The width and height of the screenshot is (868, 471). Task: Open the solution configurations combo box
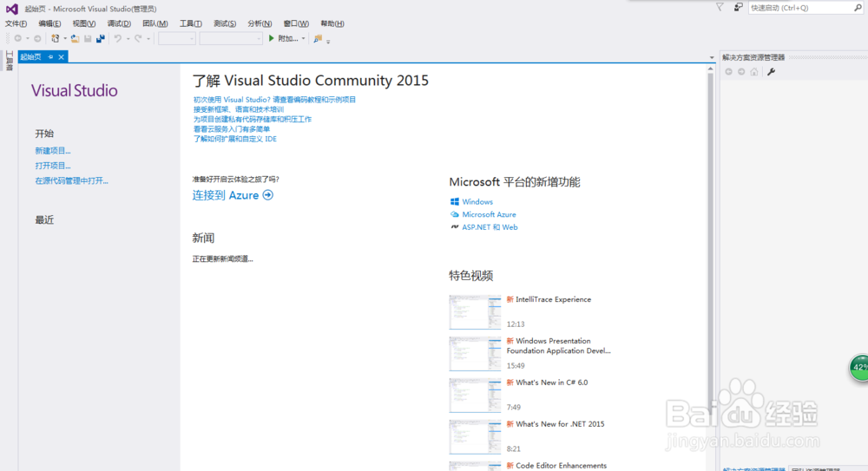coord(177,39)
